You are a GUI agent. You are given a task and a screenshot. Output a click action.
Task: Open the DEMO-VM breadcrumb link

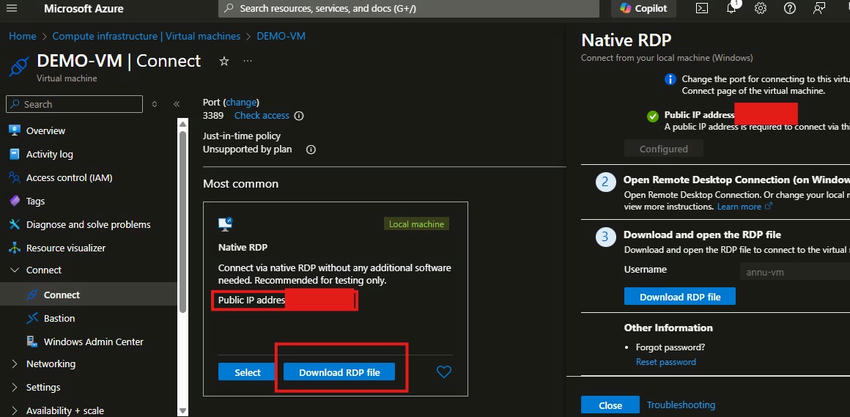pos(281,36)
